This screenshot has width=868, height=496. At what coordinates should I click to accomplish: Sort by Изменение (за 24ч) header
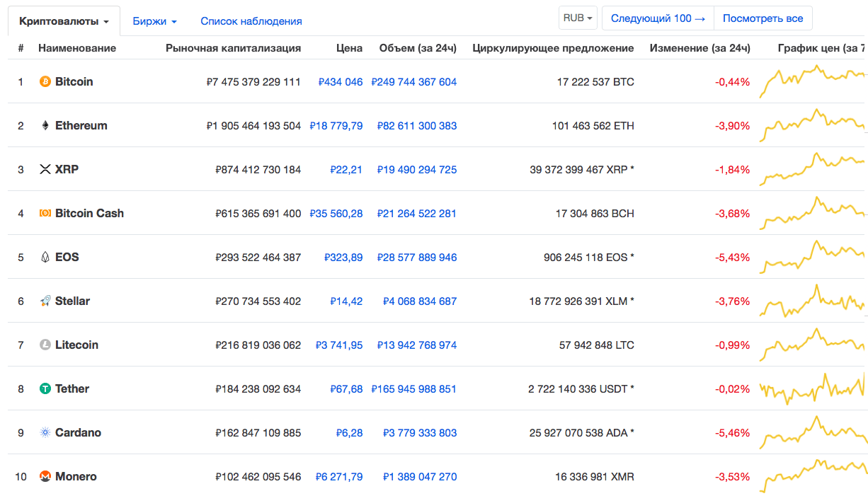tap(699, 48)
